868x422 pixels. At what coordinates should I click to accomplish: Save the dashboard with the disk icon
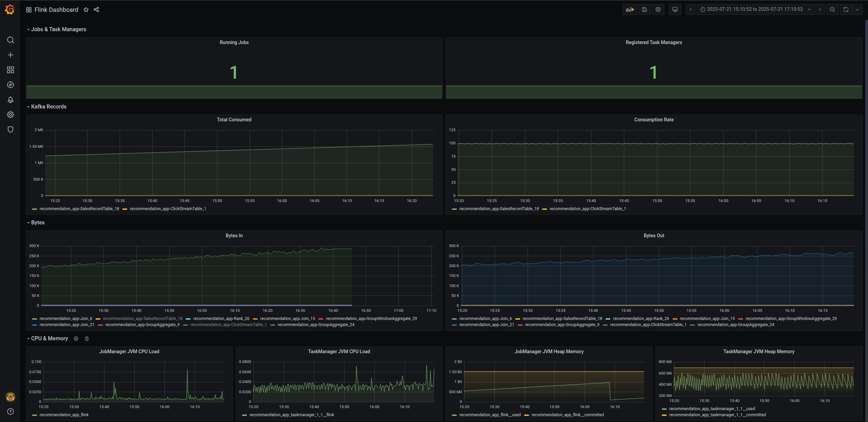[x=644, y=9]
